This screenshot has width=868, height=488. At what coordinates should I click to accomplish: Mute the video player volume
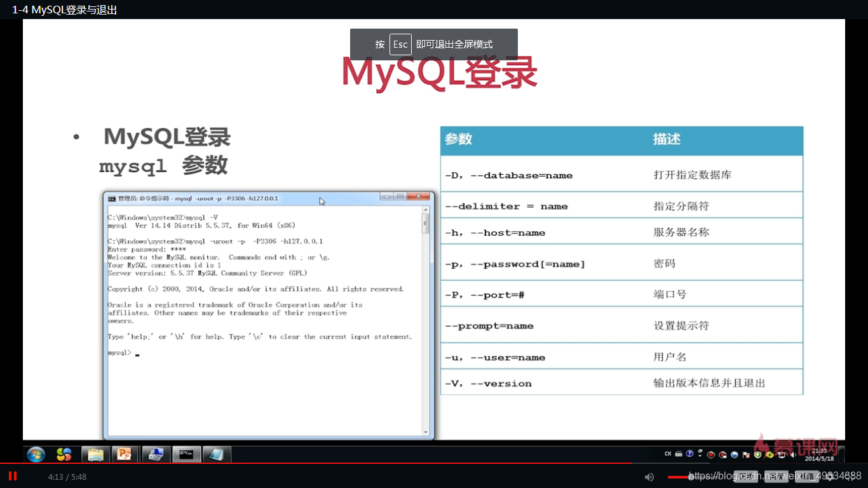649,477
